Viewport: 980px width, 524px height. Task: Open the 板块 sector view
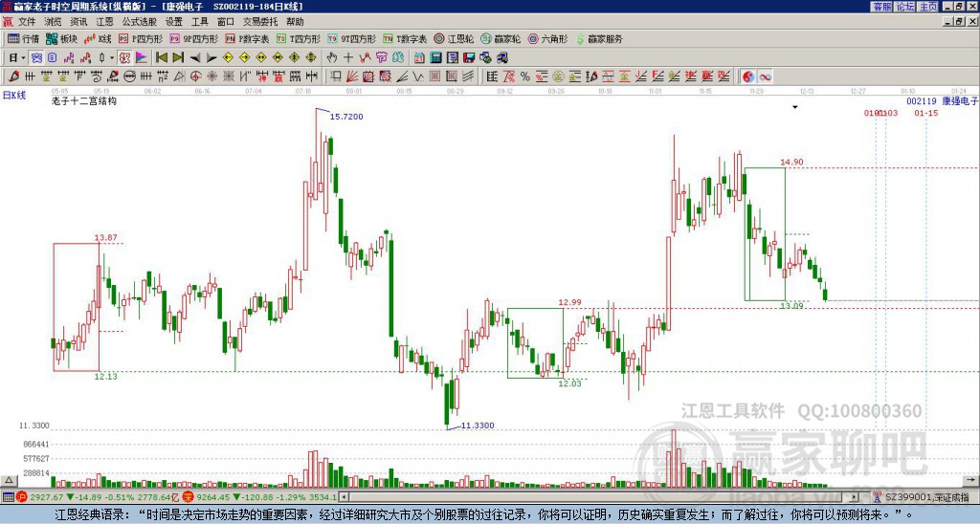[61, 38]
